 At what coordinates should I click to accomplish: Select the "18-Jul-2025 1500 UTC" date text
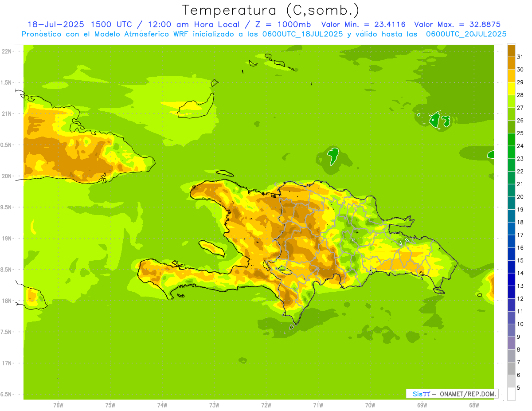(x=79, y=24)
